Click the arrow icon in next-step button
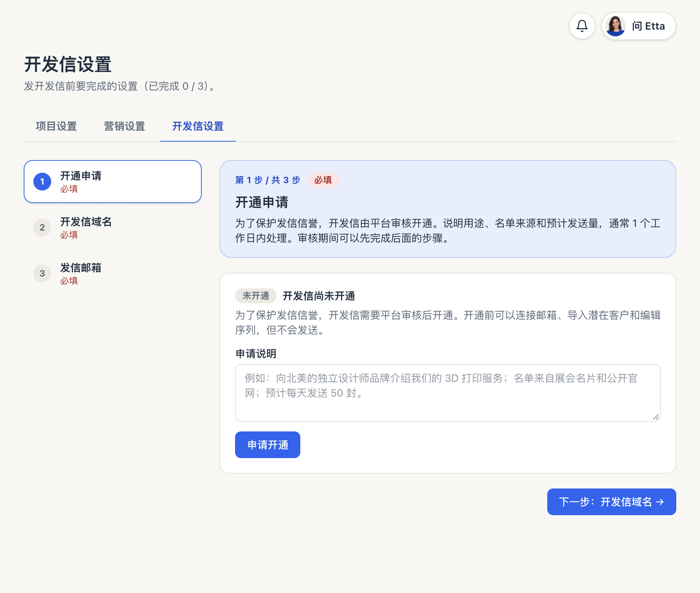 click(660, 502)
